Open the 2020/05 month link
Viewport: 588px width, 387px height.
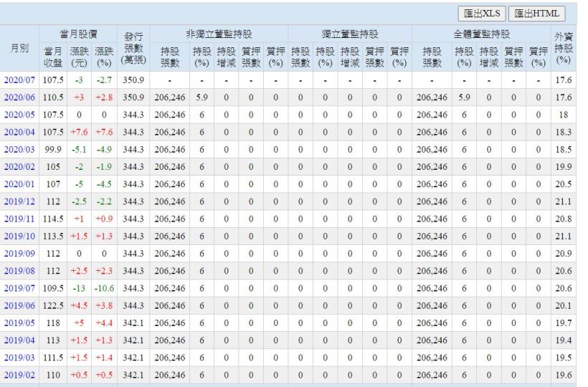pos(19,115)
